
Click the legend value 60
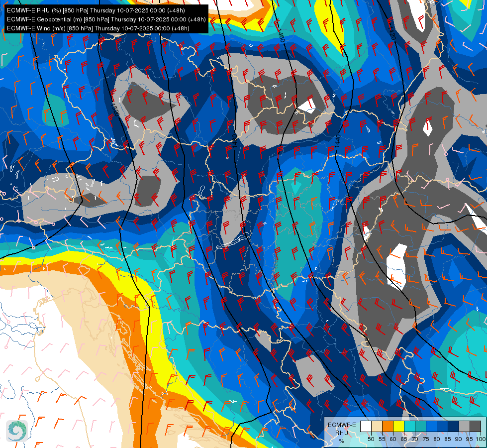click(x=393, y=439)
